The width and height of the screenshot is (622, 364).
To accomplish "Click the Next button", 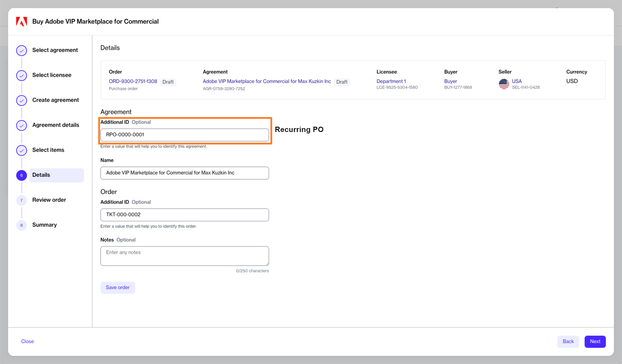I will [595, 342].
